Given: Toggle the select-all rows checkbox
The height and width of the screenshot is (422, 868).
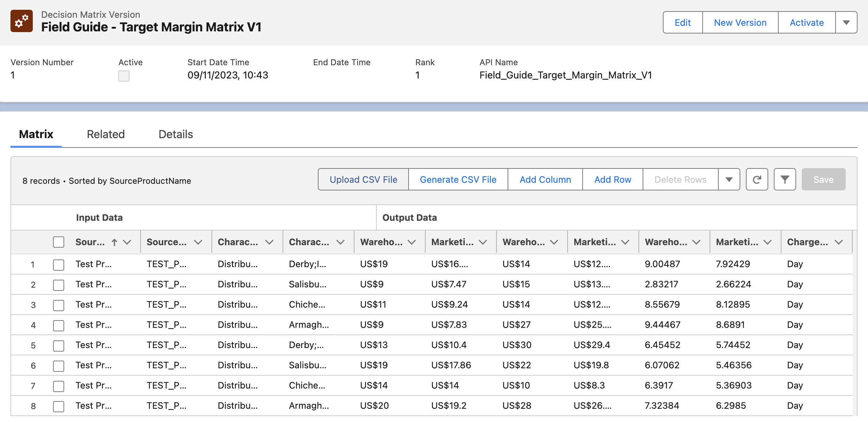Looking at the screenshot, I should point(59,242).
